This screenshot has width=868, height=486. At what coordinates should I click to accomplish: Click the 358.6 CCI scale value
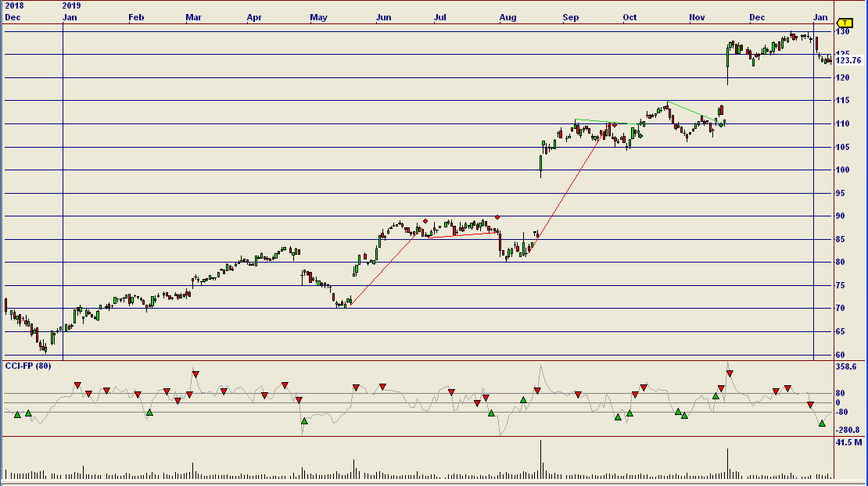pyautogui.click(x=846, y=366)
